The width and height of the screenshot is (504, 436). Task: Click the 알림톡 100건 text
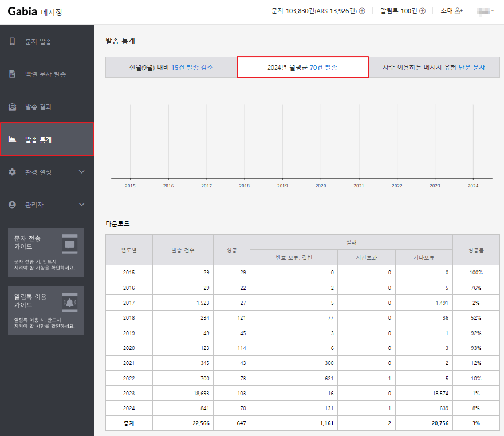click(x=399, y=11)
